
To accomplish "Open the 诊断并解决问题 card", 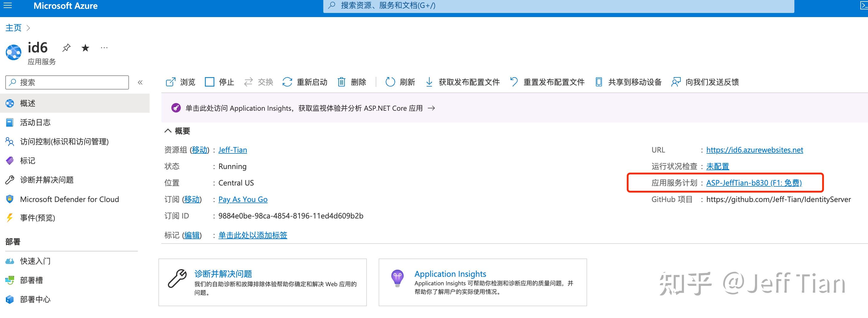I will 262,282.
